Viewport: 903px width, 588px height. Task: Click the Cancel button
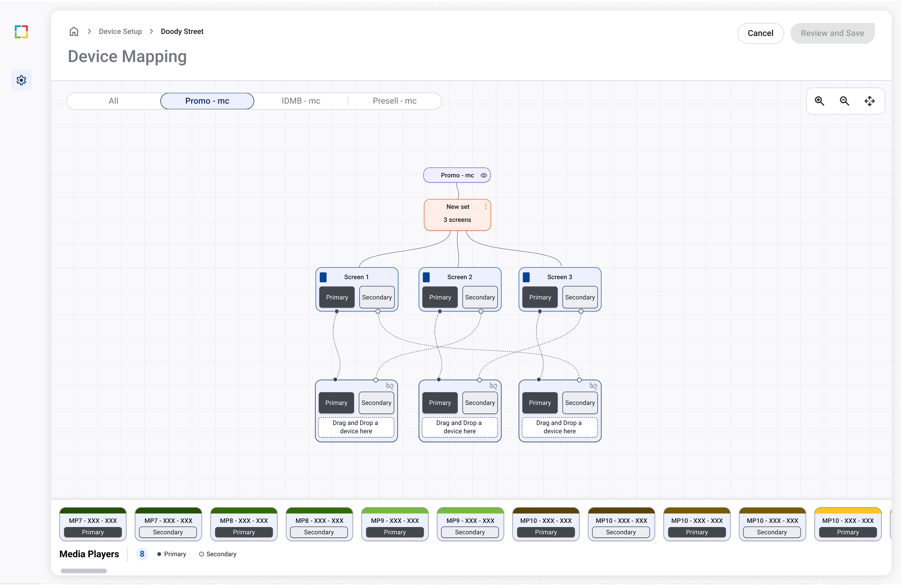click(760, 33)
